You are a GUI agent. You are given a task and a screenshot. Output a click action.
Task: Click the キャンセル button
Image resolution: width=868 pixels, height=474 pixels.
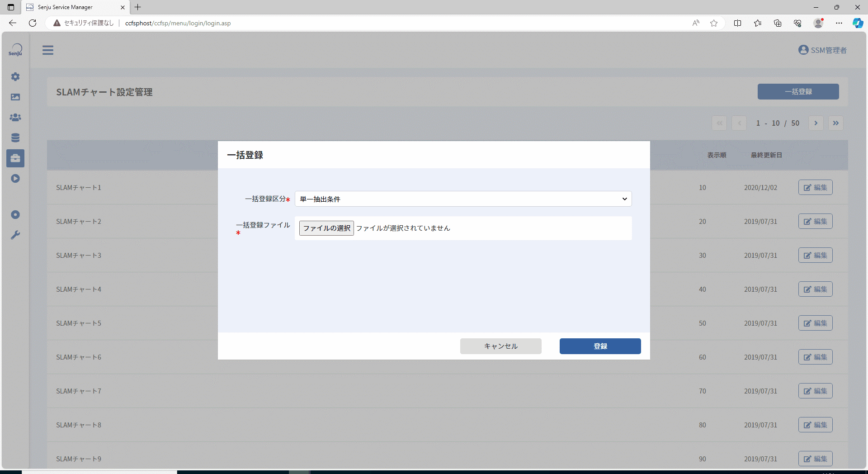(501, 346)
